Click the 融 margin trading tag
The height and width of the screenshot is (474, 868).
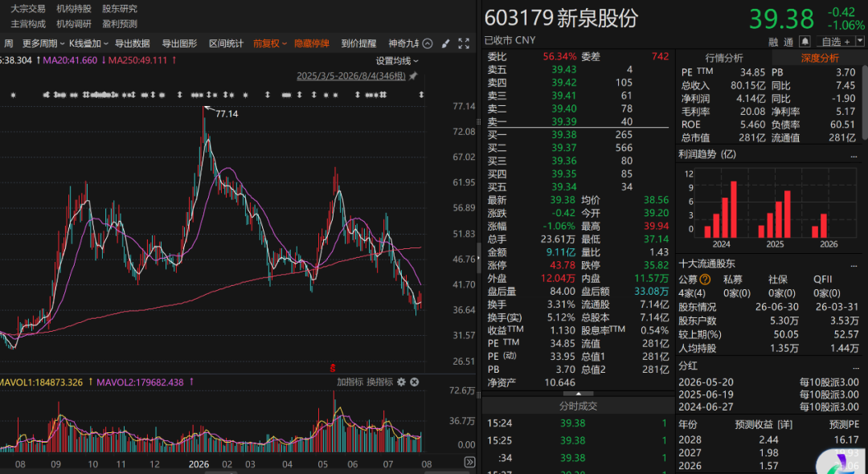773,42
